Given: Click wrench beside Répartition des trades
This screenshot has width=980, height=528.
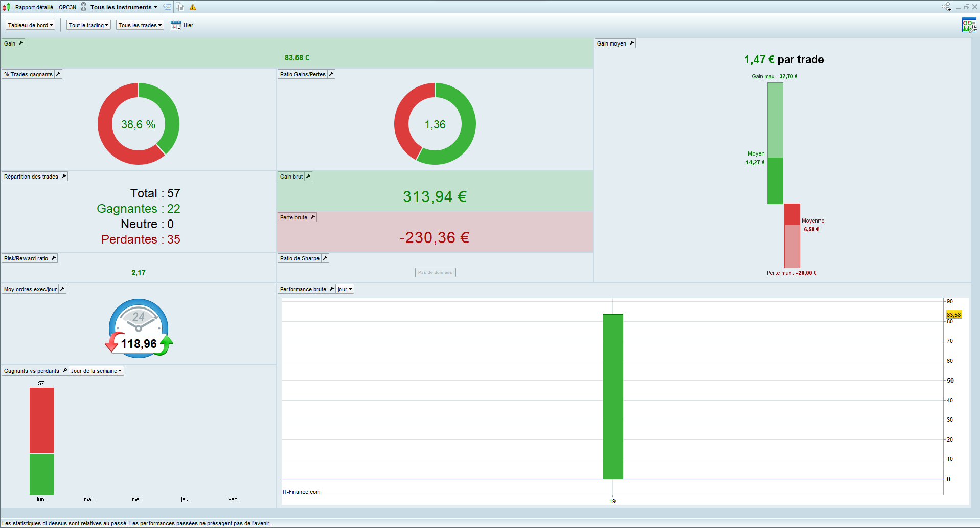Looking at the screenshot, I should [x=64, y=177].
